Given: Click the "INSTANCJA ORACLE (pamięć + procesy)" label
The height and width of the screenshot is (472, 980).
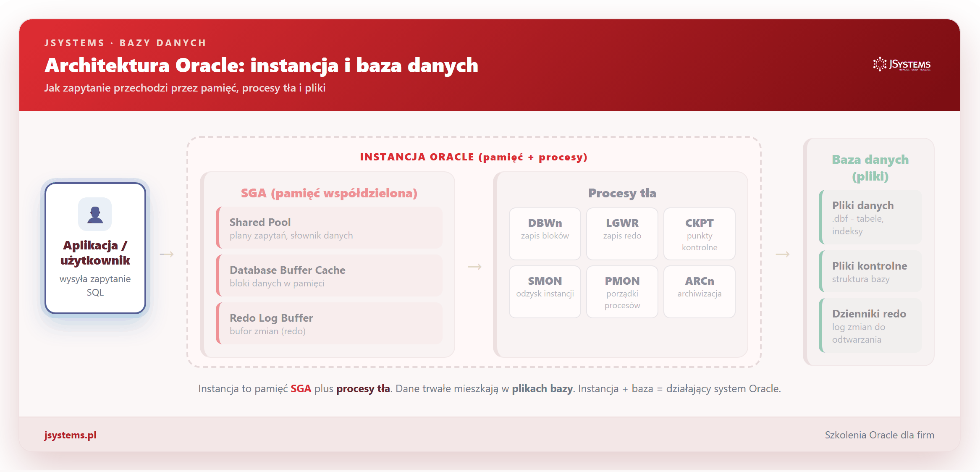Looking at the screenshot, I should (474, 157).
